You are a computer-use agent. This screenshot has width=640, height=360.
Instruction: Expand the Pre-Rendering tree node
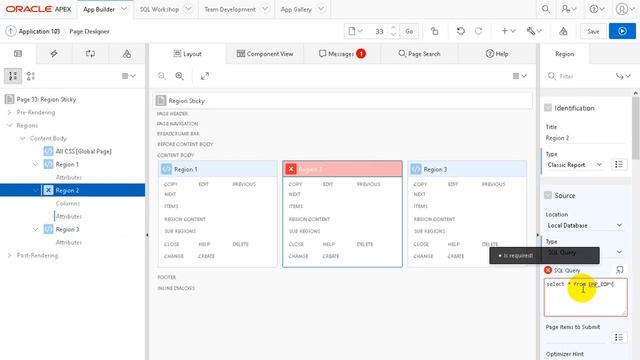click(x=9, y=112)
